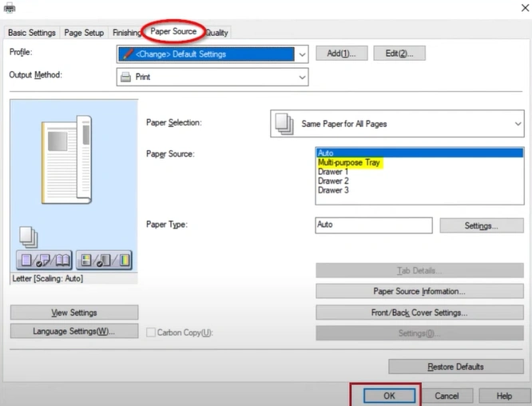Viewport: 532px width, 406px height.
Task: Click the color and finishing settings icon group
Action: click(x=104, y=261)
